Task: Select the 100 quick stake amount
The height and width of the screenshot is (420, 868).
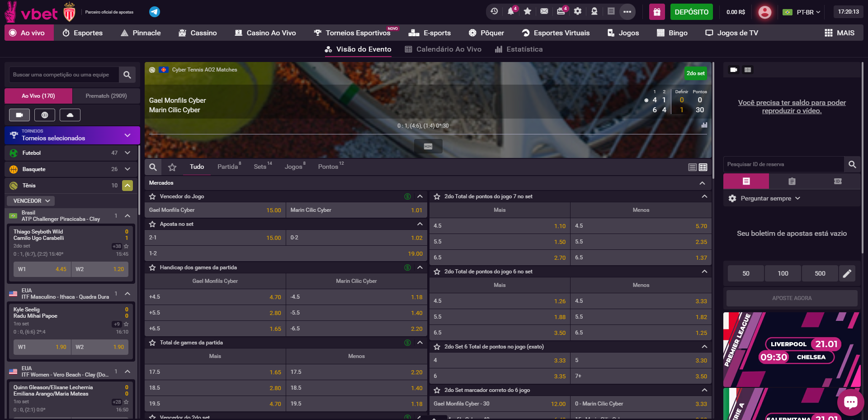Action: coord(783,273)
